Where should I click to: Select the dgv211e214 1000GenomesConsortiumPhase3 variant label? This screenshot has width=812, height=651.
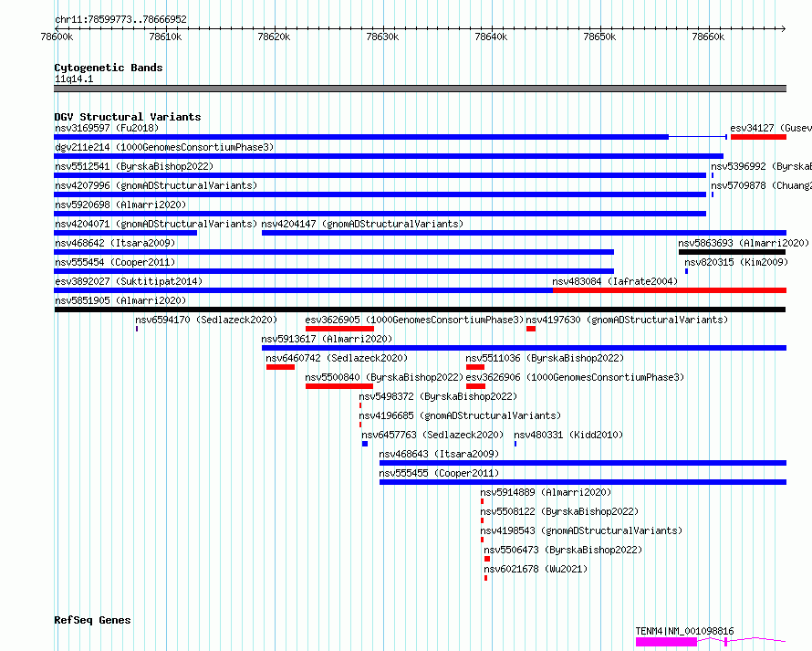(x=164, y=147)
